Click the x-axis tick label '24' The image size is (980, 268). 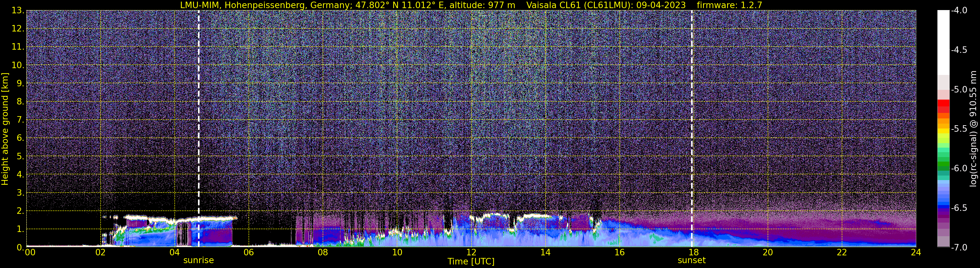click(x=916, y=252)
